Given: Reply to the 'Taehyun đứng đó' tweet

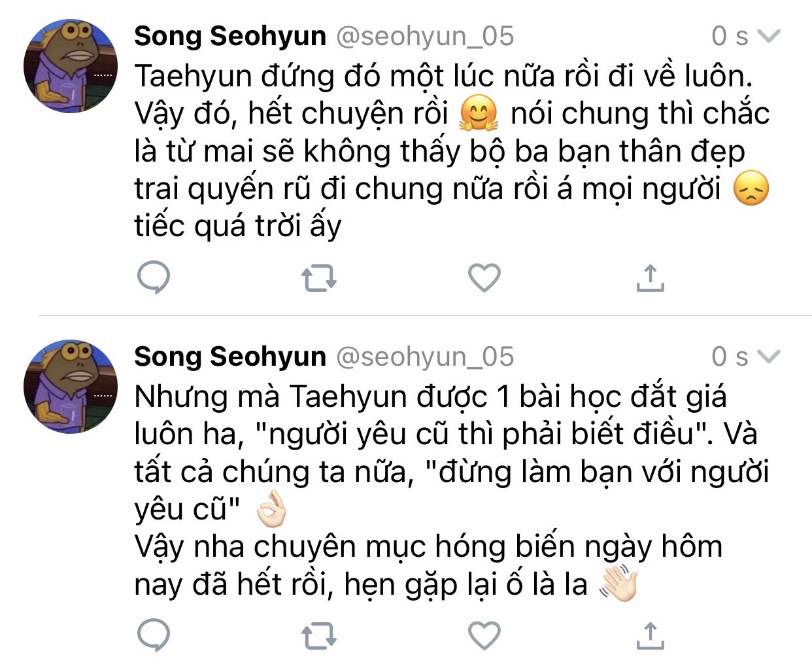Looking at the screenshot, I should point(154,278).
